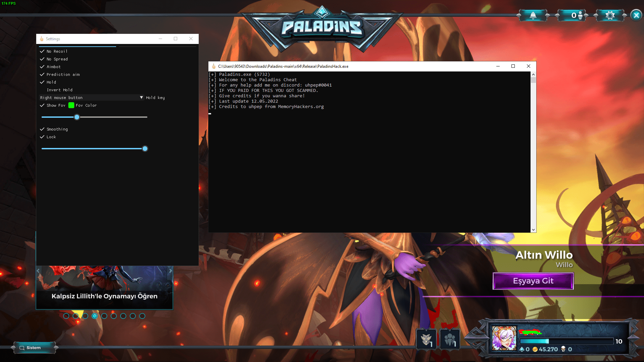Open the Hold key dropdown
644x362 pixels.
(x=92, y=98)
